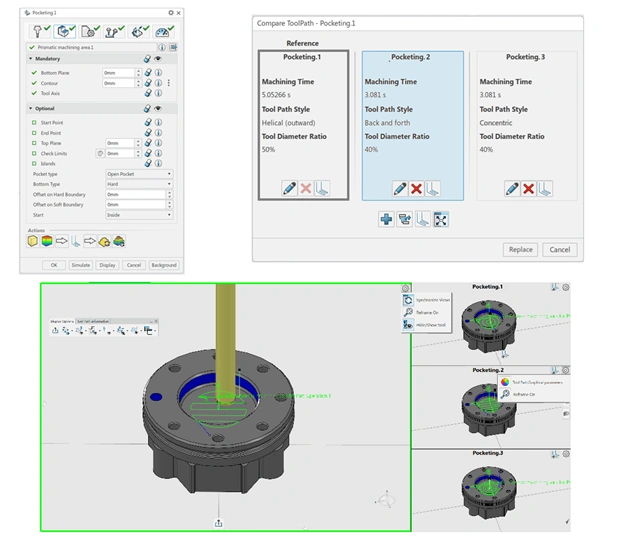Open the Tool tab in Pocketing.1 panel
Image resolution: width=631 pixels, height=538 pixels.
[40, 31]
